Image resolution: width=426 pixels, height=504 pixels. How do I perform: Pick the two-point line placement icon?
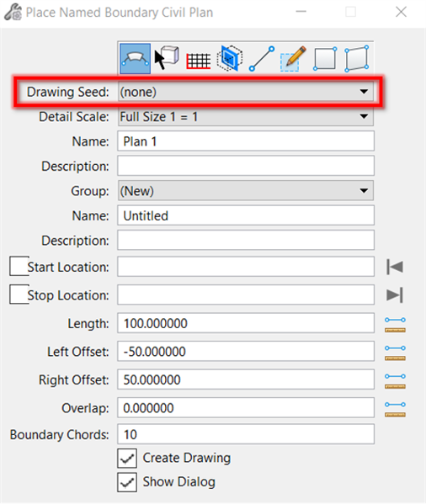click(262, 59)
